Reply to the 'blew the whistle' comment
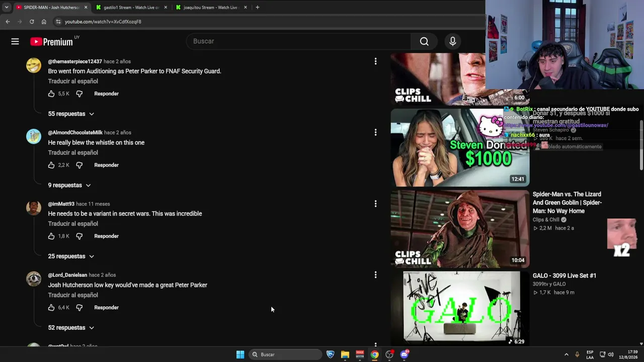 (x=106, y=165)
